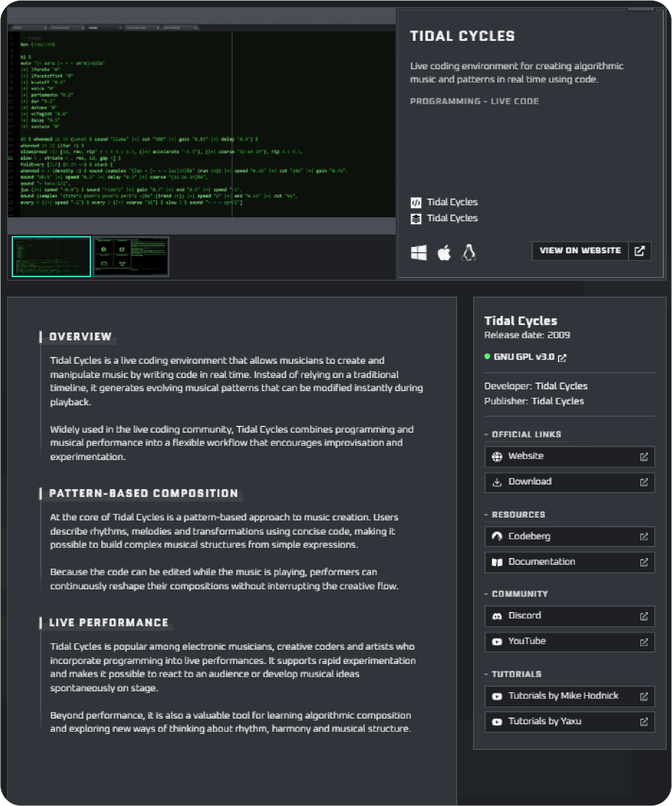Open the Website official link

[569, 456]
